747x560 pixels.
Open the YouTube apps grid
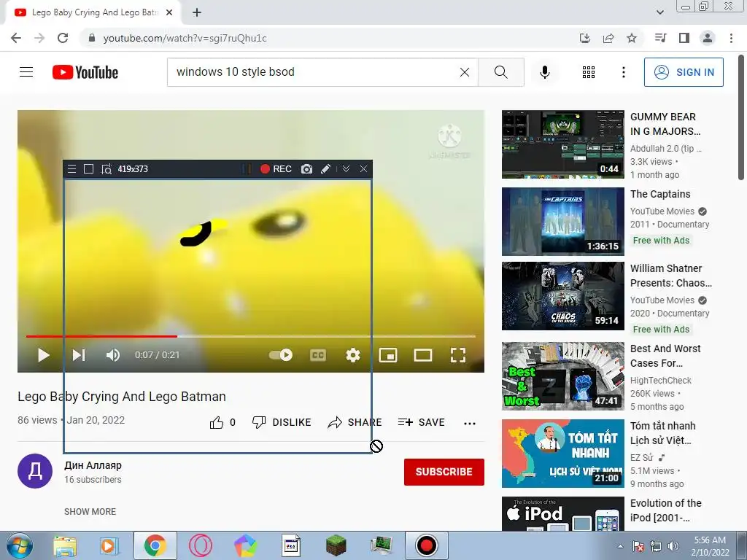click(x=589, y=72)
